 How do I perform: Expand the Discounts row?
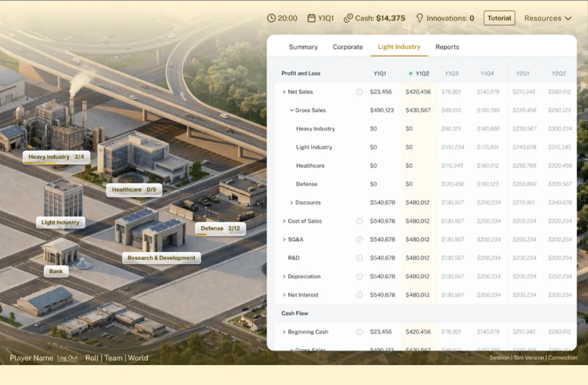tap(291, 203)
